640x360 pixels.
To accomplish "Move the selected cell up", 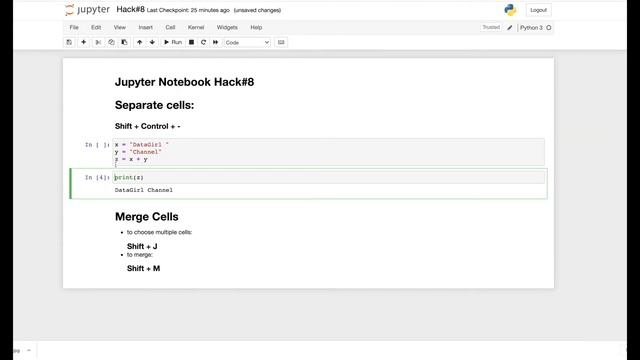I will (x=139, y=42).
